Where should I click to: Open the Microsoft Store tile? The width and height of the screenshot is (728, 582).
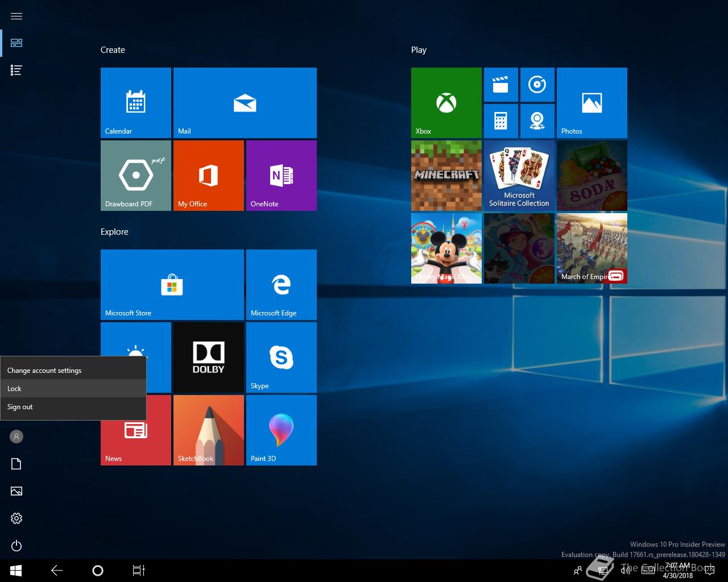click(x=172, y=285)
